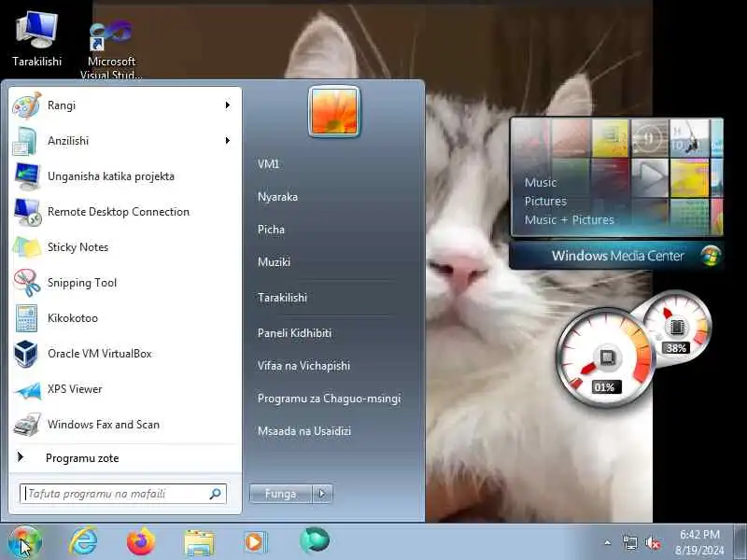Expand the Anzilishi submenu arrow
The height and width of the screenshot is (560, 747).
click(228, 141)
